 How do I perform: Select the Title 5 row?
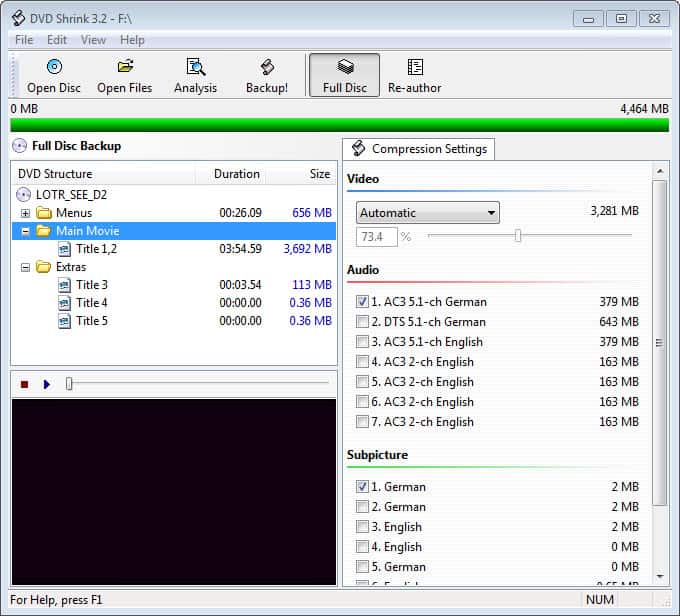coord(174,321)
